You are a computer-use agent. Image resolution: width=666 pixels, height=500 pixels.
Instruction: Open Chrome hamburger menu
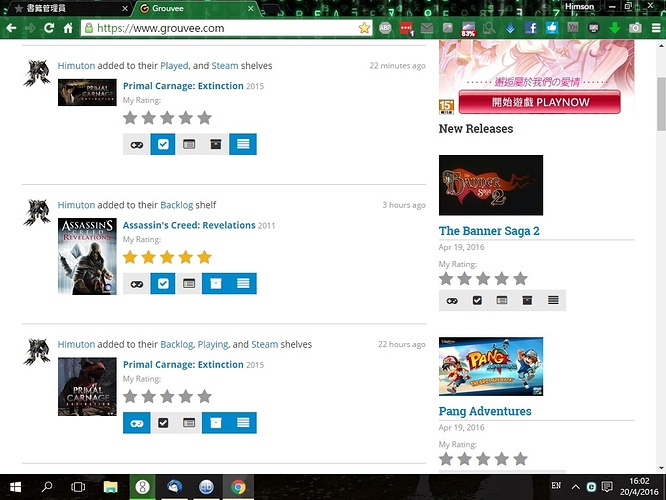click(656, 28)
